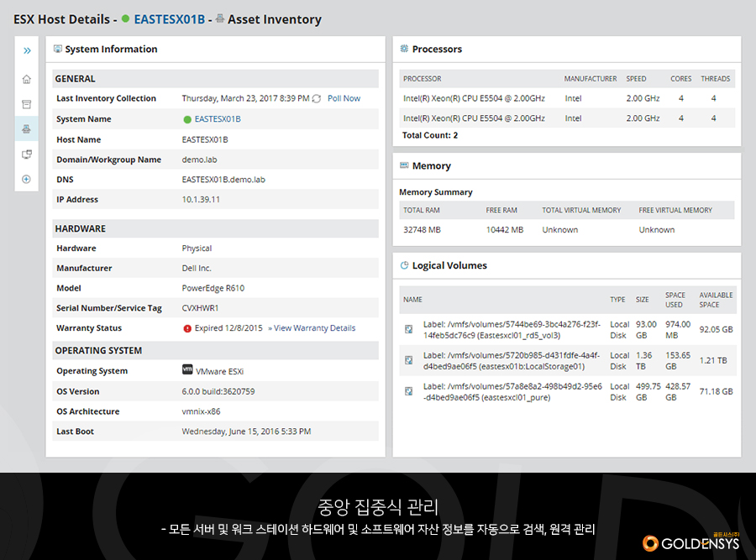Open the archive box sidebar icon

point(27,104)
